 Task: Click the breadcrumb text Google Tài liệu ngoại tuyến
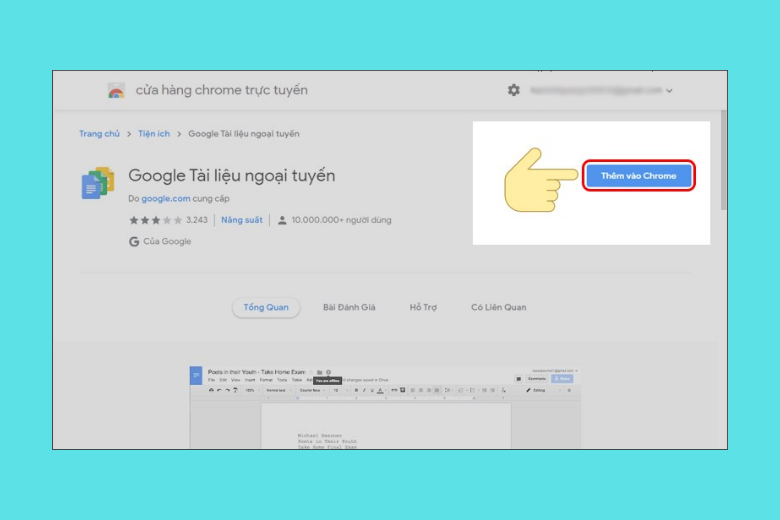244,134
